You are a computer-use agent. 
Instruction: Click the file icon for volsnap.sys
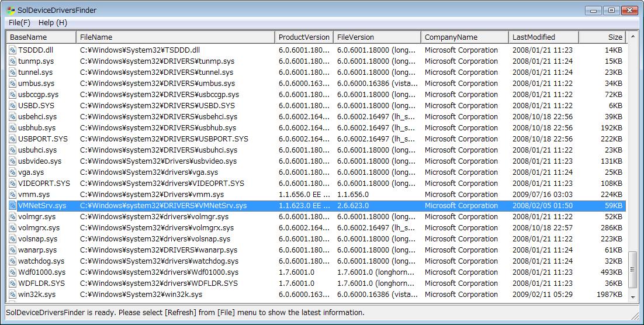pos(12,238)
